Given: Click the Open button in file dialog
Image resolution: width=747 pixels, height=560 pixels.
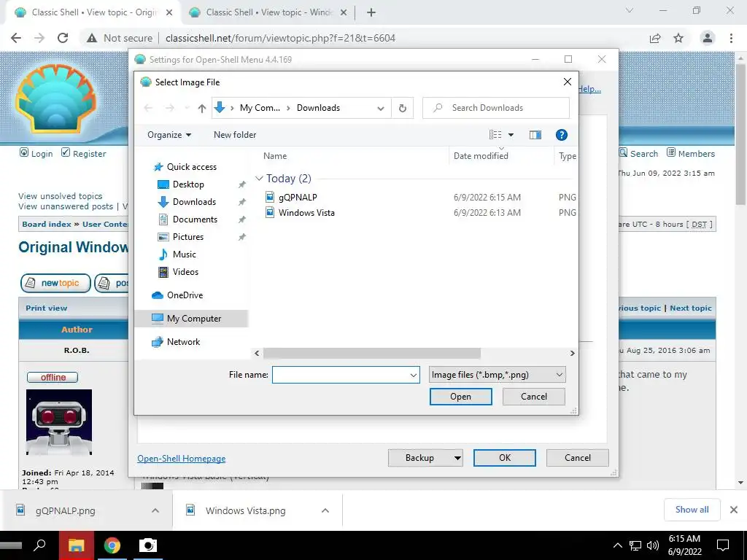Looking at the screenshot, I should pos(461,397).
